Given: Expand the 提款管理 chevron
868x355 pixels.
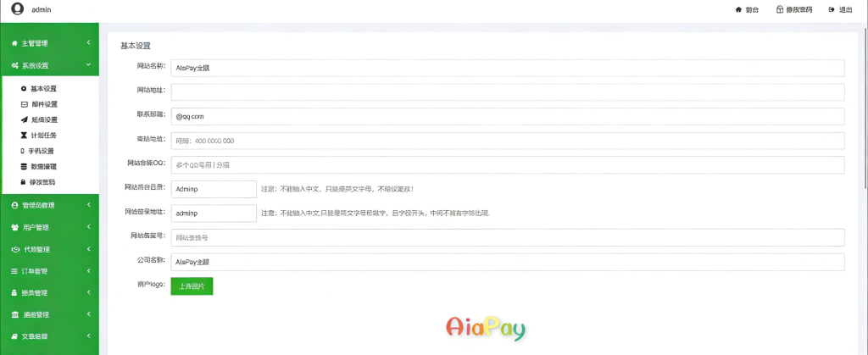Looking at the screenshot, I should point(88,292).
